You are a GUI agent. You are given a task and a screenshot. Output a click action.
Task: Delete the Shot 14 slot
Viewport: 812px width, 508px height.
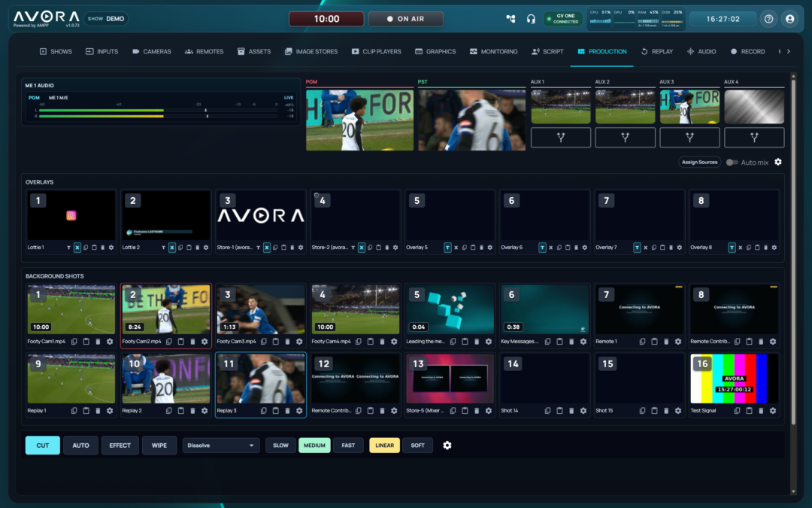[x=571, y=411]
